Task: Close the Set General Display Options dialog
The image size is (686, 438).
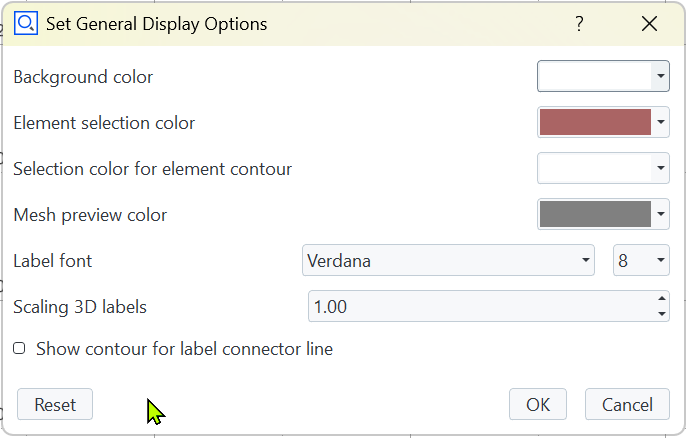Action: coord(650,24)
